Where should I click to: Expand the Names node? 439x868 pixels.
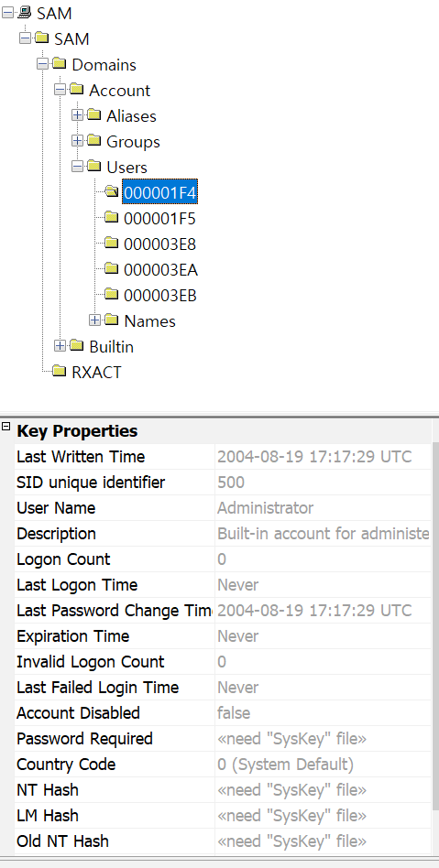94,320
